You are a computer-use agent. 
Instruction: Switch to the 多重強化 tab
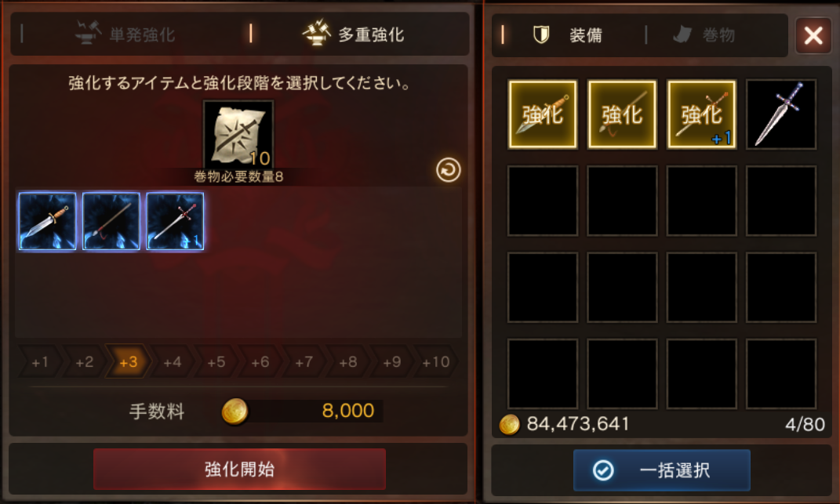coord(353,34)
